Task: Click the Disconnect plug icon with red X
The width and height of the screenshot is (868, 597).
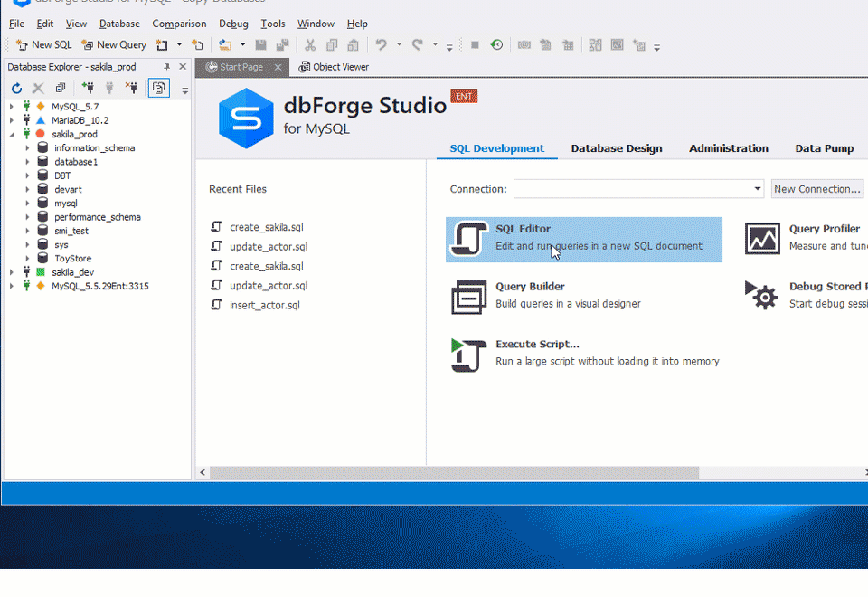Action: [131, 88]
